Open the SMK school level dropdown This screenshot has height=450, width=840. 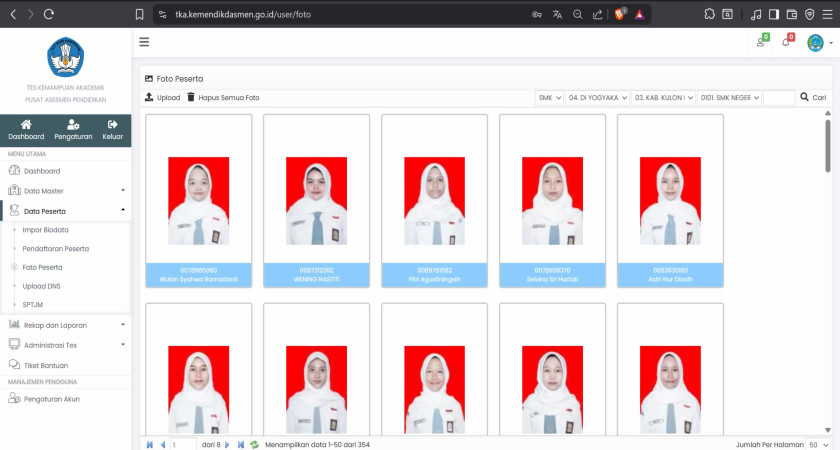point(550,98)
